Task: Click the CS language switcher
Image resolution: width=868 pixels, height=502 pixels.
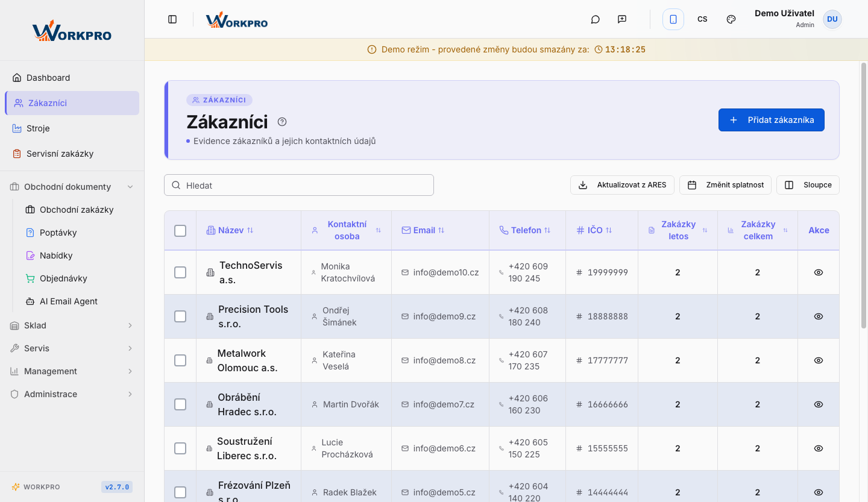Action: (702, 19)
